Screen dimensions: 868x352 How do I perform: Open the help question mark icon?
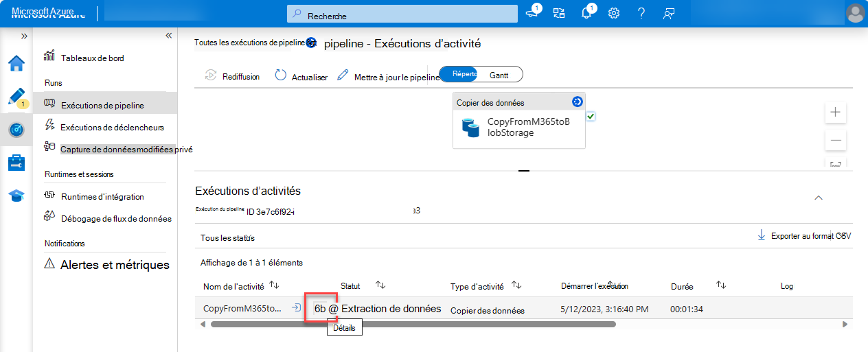[x=641, y=13]
